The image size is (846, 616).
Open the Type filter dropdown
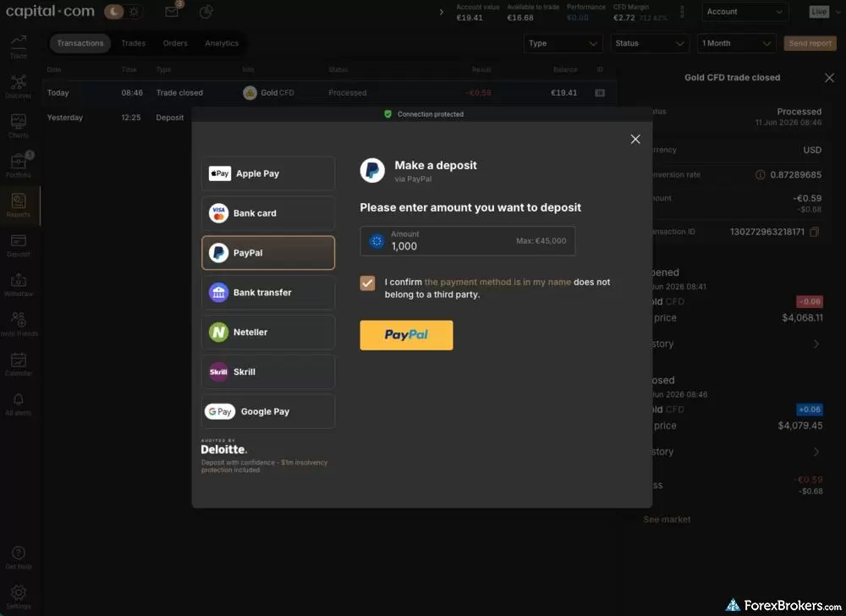point(563,43)
